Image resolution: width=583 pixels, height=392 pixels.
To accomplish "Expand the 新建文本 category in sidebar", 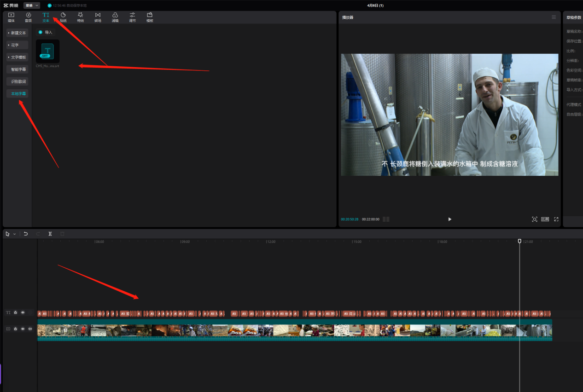I will tap(17, 33).
